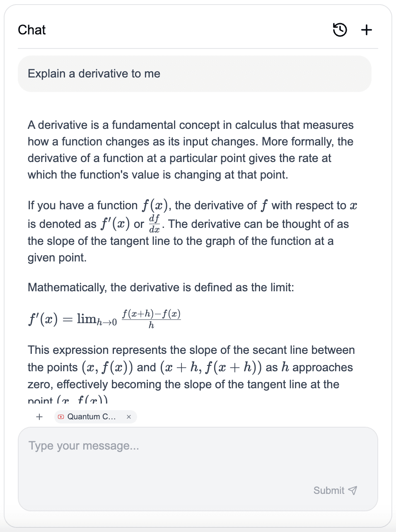
Task: Remove the Quantum C... attachment chip
Action: [129, 417]
